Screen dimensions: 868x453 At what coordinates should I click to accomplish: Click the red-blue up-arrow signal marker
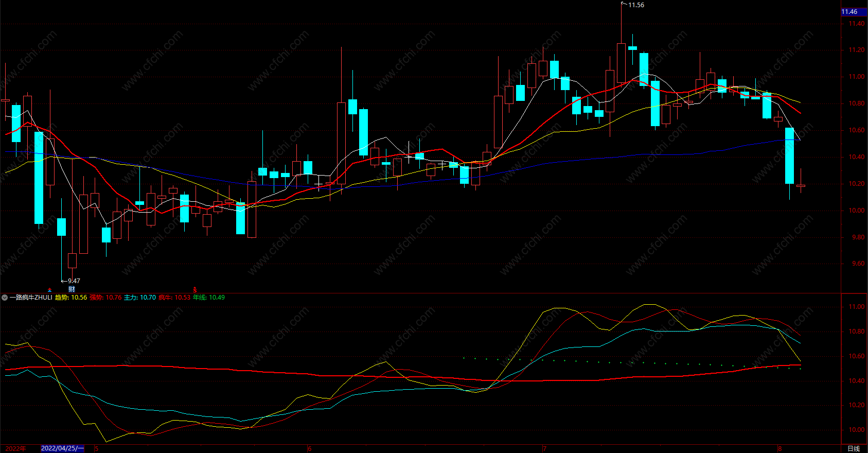49,290
